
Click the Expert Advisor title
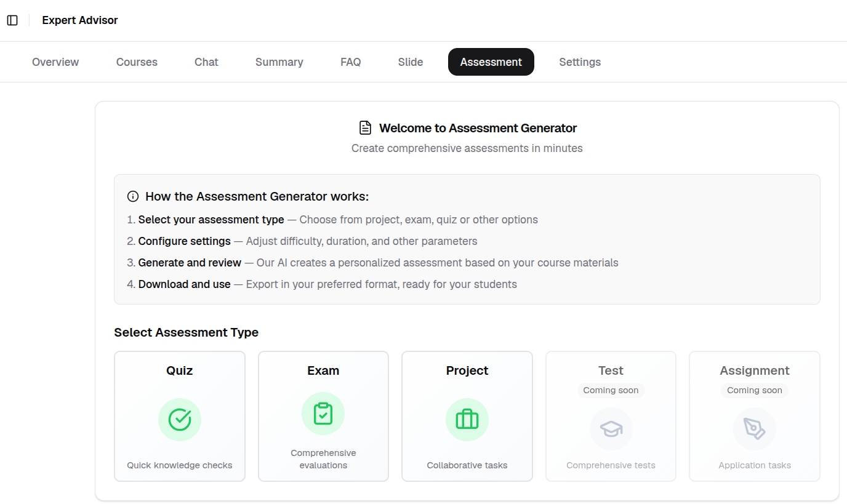coord(80,20)
